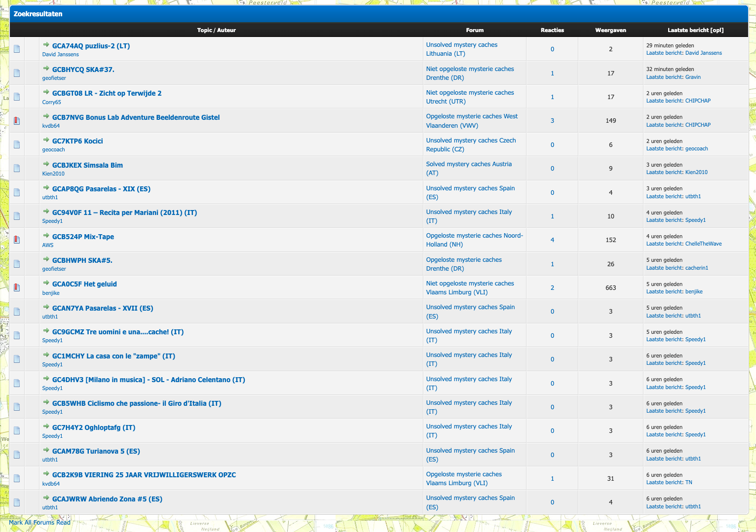Click last poster link CHIPCHAP for GCB7NVG

click(x=698, y=125)
